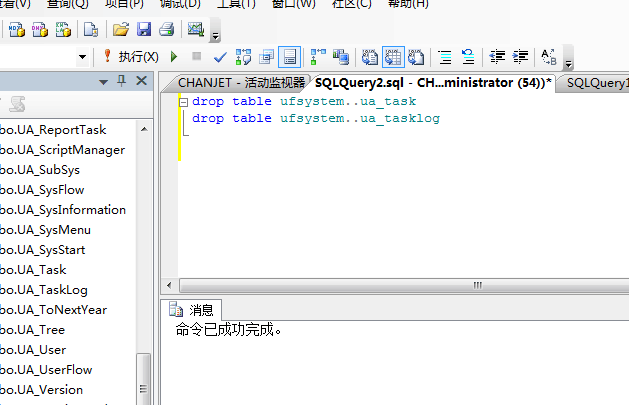Print the current query document
629x405 pixels.
[166, 30]
